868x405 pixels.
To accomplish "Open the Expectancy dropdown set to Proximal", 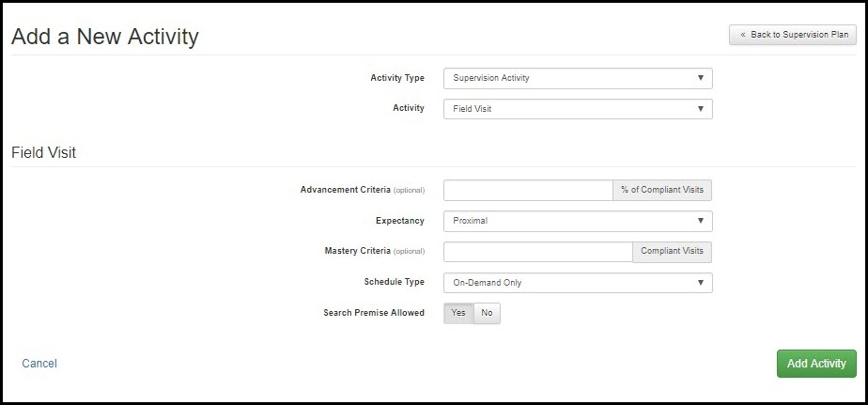I will pos(577,221).
